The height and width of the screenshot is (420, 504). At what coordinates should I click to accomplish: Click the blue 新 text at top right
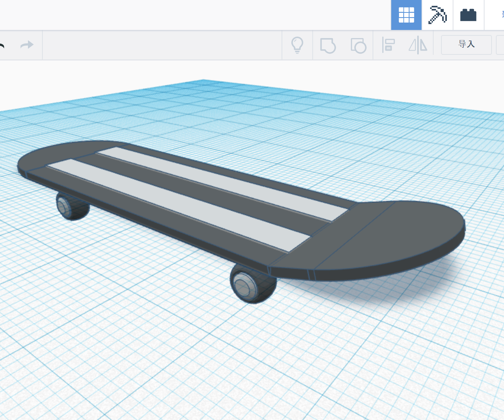point(502,15)
